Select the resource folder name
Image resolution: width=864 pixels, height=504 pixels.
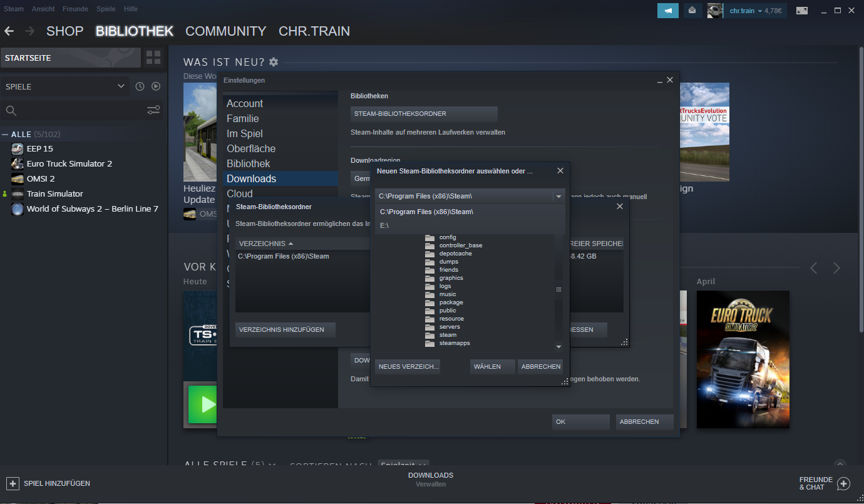coord(451,319)
